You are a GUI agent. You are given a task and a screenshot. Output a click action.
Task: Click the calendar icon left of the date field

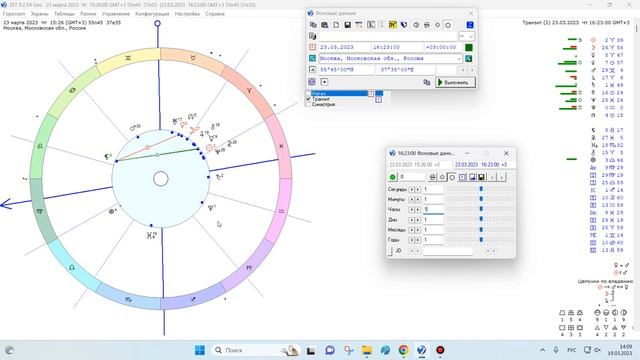(313, 47)
